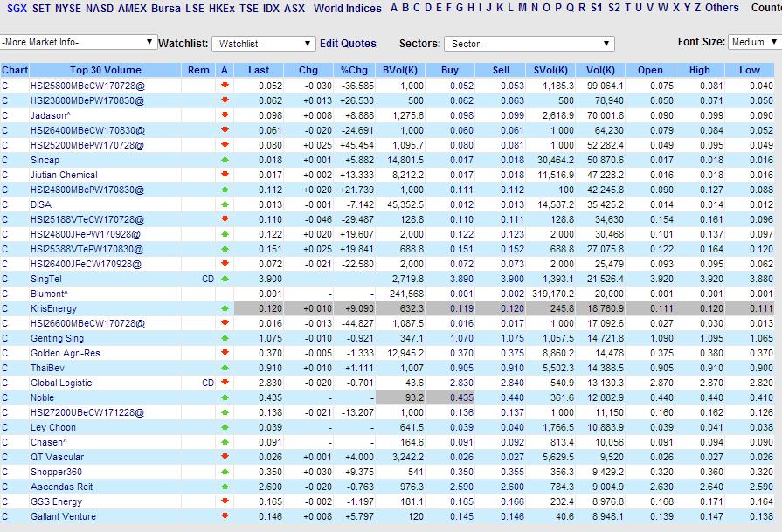Click the red arrow in Global Logistic row
This screenshot has width=782, height=532.
point(225,383)
